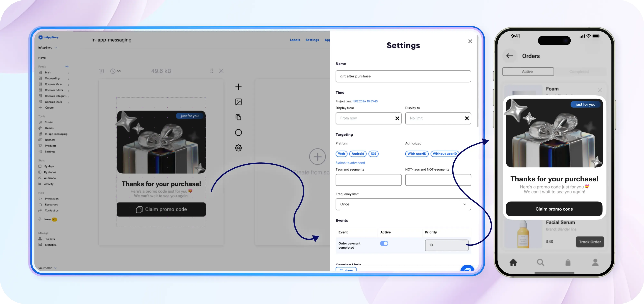Tap the phone shopping bag icon
The image size is (644, 304).
568,262
